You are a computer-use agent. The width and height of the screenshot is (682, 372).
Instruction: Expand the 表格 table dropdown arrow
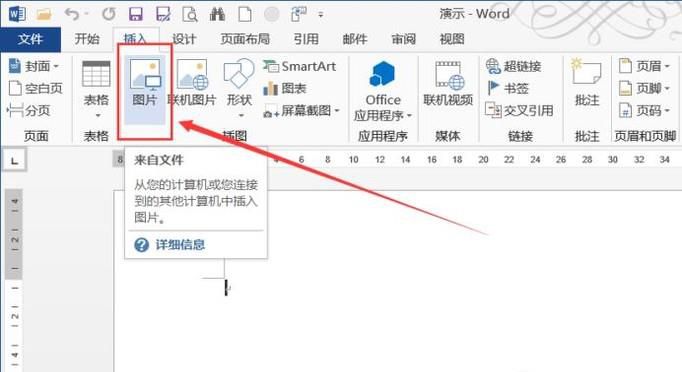98,116
